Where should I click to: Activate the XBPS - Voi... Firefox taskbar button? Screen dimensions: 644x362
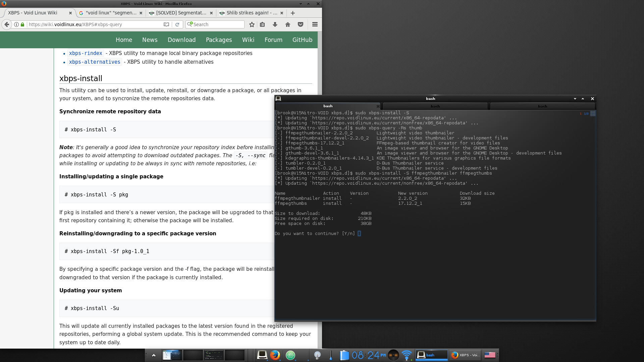(465, 355)
